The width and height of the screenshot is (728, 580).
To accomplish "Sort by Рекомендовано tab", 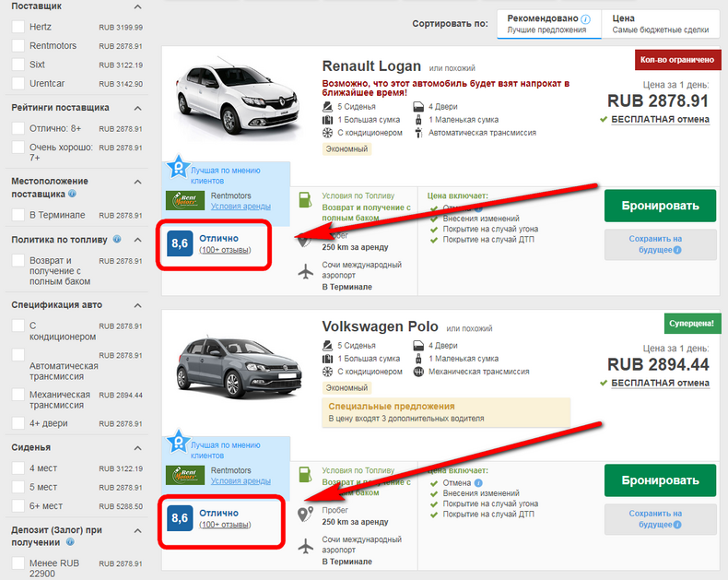I will [549, 24].
